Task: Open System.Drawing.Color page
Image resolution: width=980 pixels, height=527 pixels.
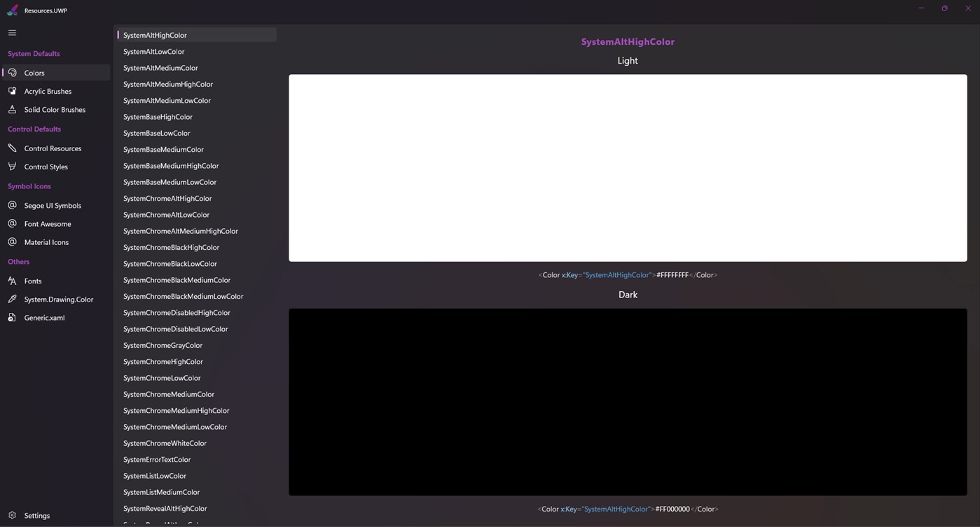Action: pyautogui.click(x=55, y=300)
